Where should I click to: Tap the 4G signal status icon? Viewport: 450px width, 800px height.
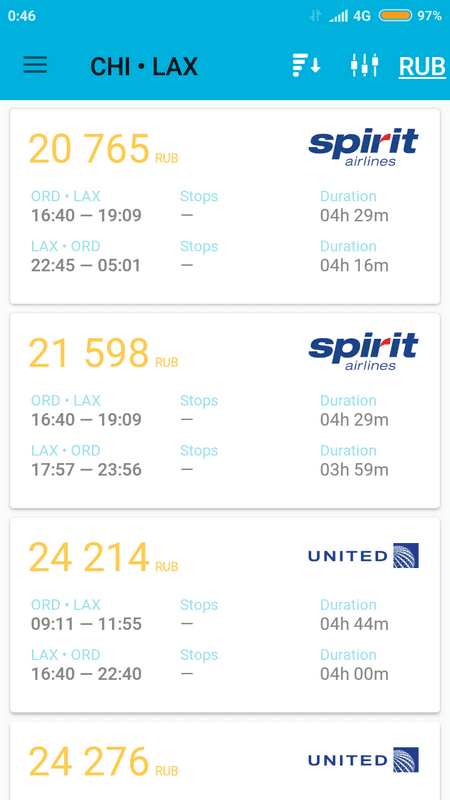tap(361, 16)
